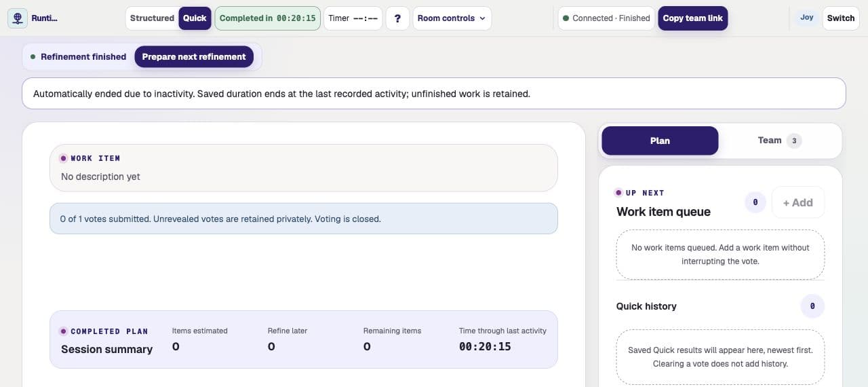Click the Work item queue heading
868x387 pixels.
click(x=663, y=212)
